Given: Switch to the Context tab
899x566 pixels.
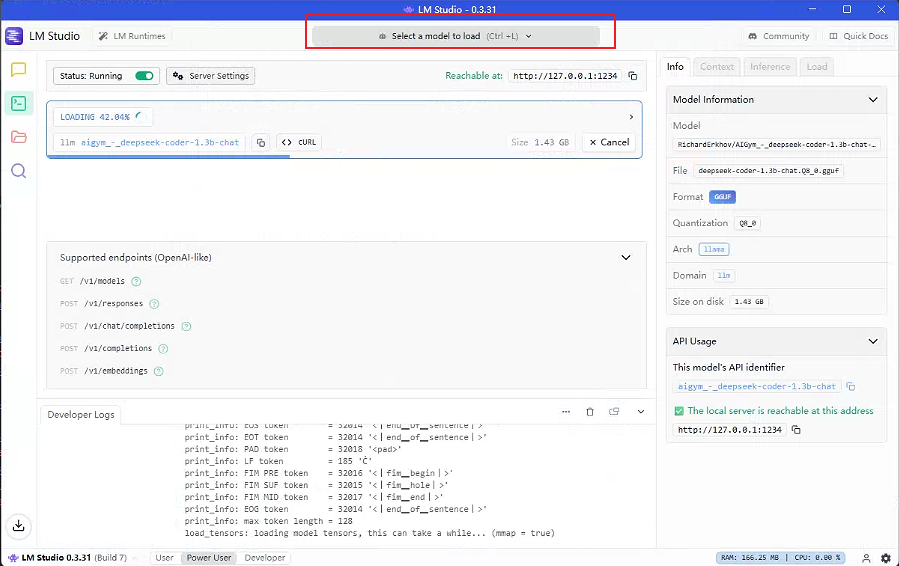Looking at the screenshot, I should [717, 67].
